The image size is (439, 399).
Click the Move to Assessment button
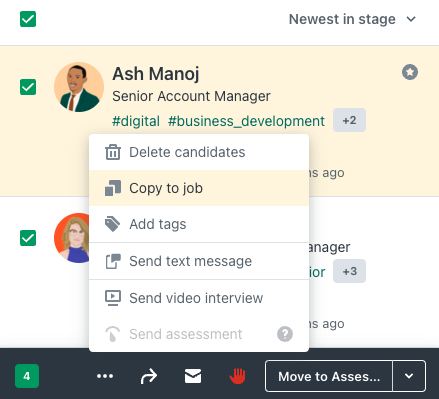click(329, 376)
